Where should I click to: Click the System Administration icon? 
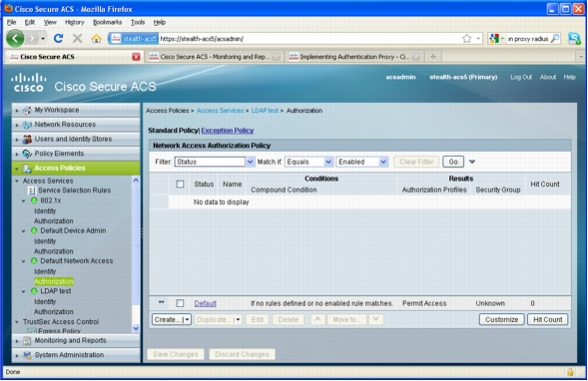[27, 355]
